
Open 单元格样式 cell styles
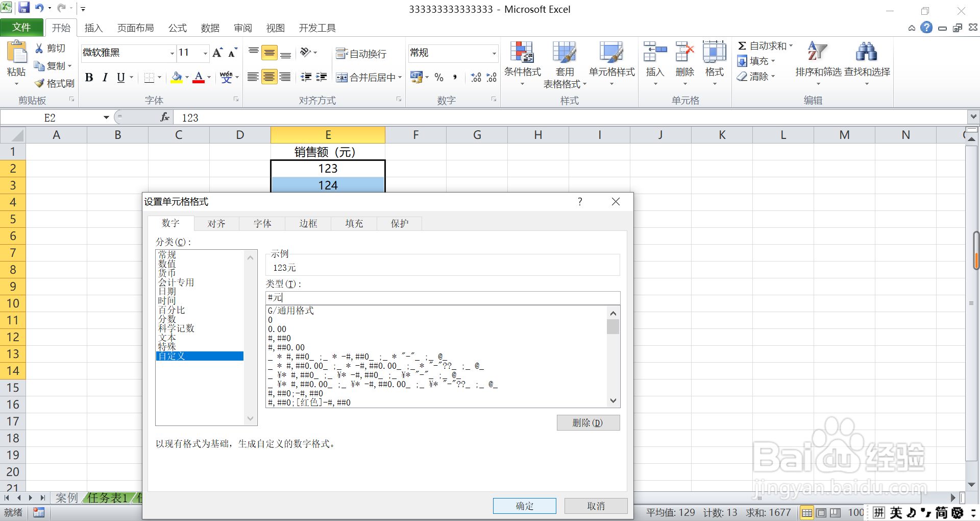coord(611,64)
